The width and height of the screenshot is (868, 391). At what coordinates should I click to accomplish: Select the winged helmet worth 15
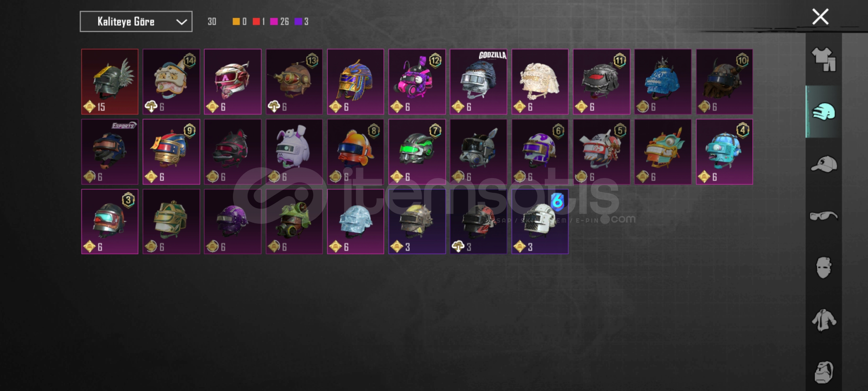110,82
